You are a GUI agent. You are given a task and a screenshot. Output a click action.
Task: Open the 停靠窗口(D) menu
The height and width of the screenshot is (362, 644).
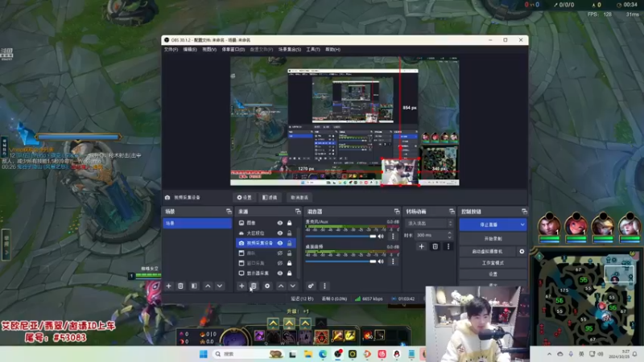coord(233,49)
